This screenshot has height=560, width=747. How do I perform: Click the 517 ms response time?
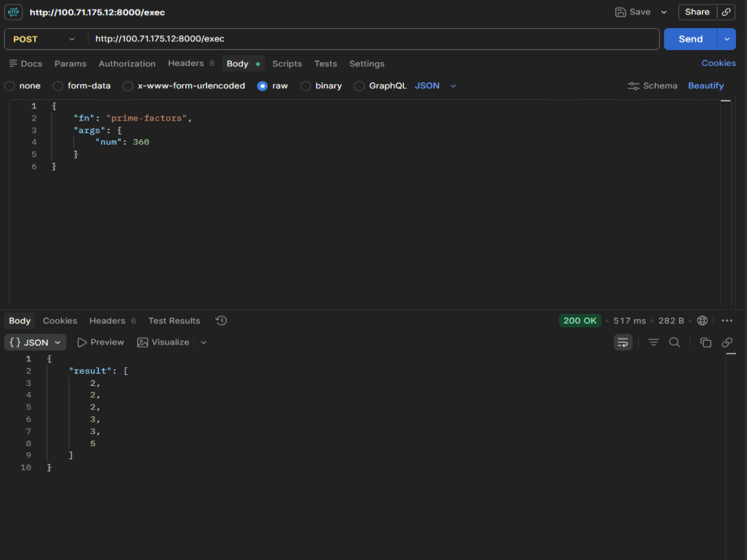coord(629,321)
